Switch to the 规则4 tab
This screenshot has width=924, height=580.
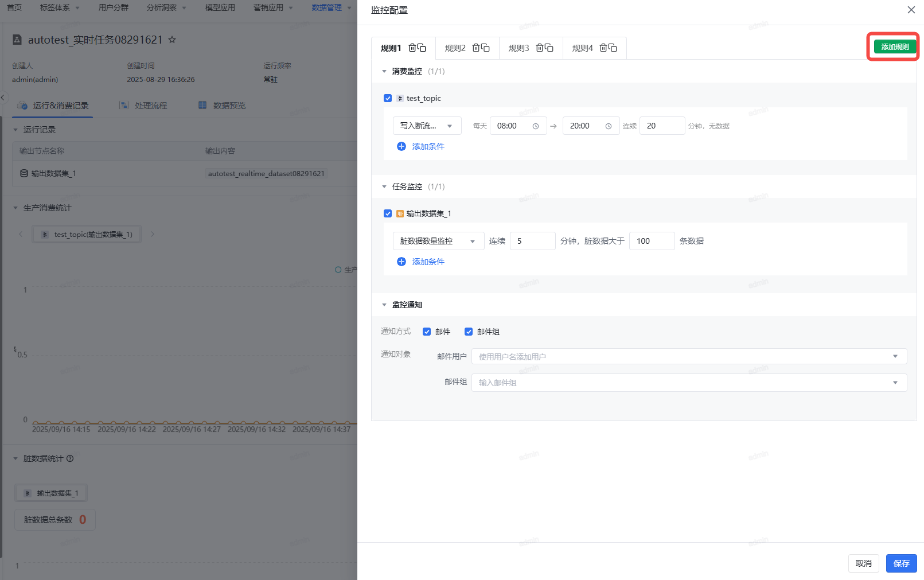coord(582,48)
